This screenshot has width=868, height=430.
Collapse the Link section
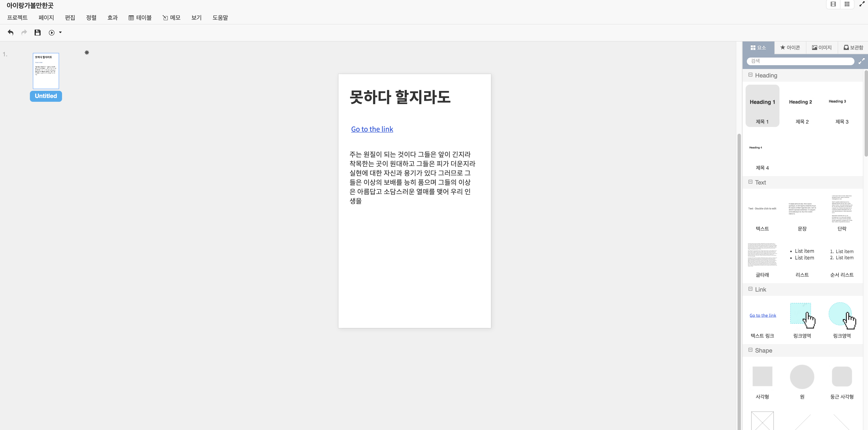(750, 289)
